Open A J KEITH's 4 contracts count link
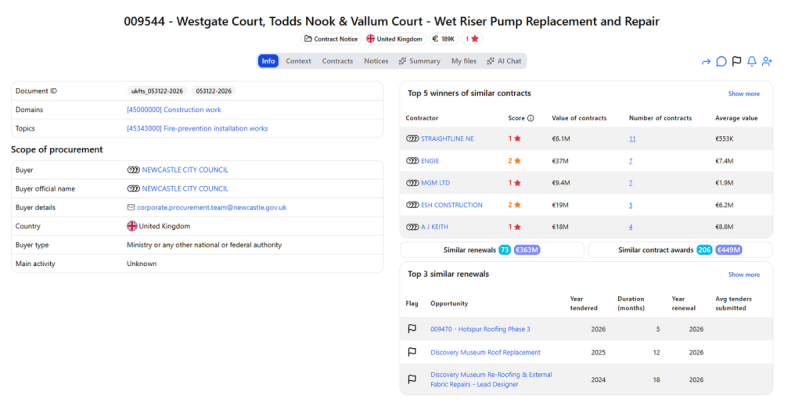 pos(631,227)
